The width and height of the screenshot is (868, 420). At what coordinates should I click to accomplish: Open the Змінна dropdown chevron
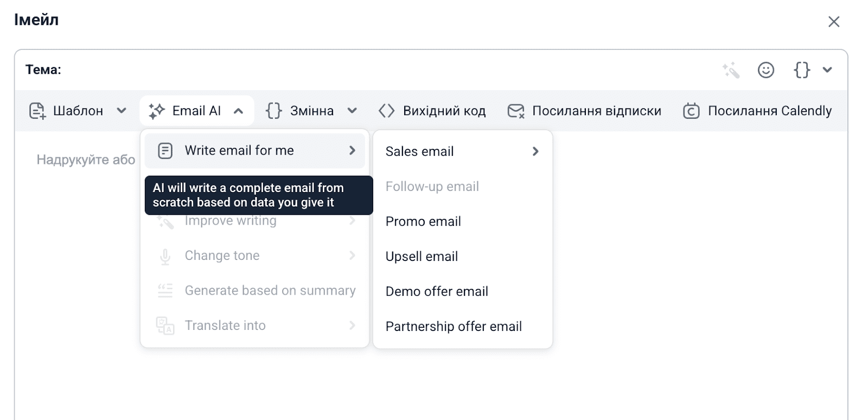click(x=353, y=110)
